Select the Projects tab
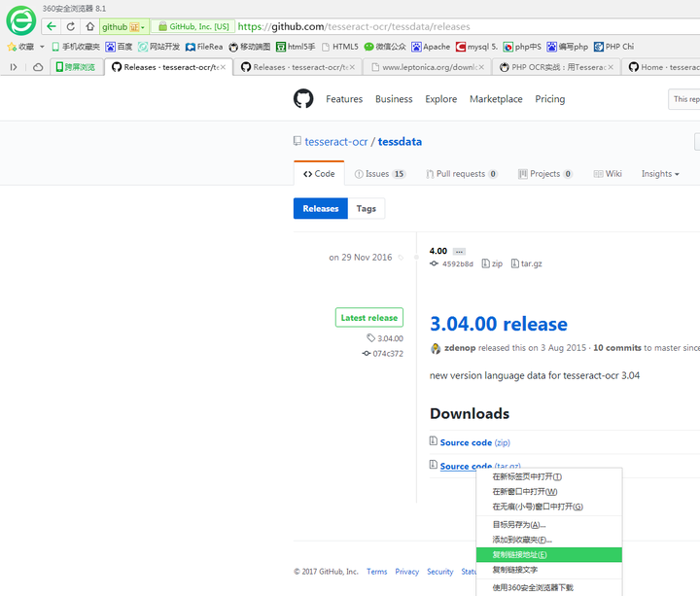This screenshot has width=700, height=596. (545, 174)
